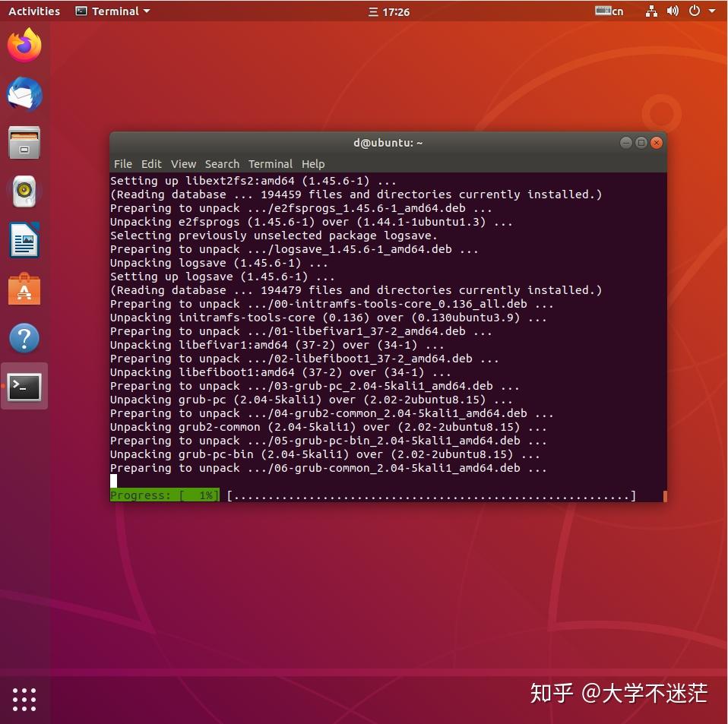The width and height of the screenshot is (728, 724).
Task: Open the Files application icon
Action: pyautogui.click(x=24, y=143)
